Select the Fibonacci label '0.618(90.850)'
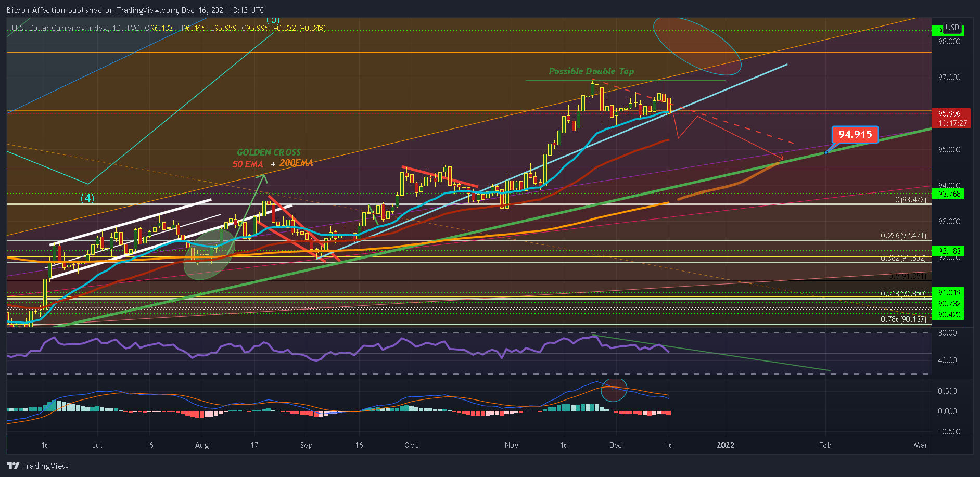980x477 pixels. pyautogui.click(x=903, y=294)
